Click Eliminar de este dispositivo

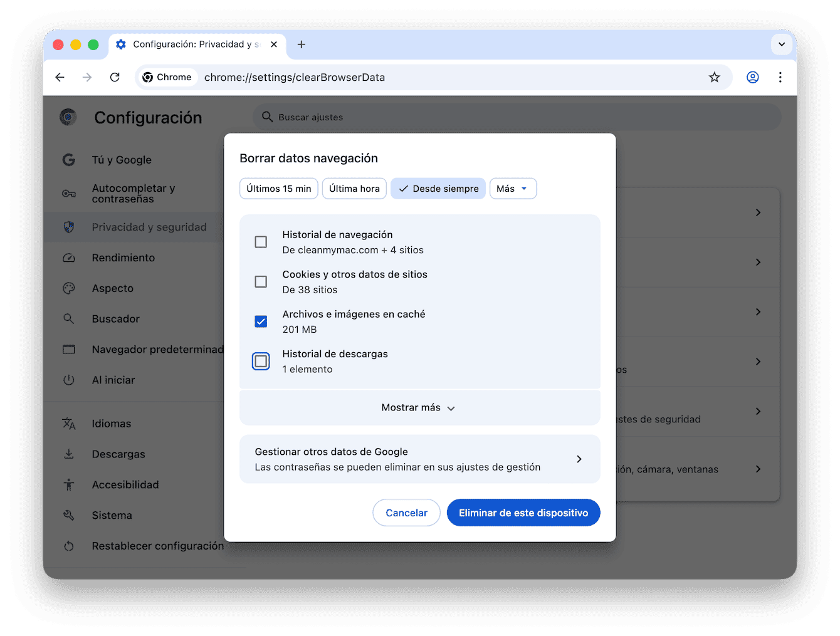coord(523,513)
